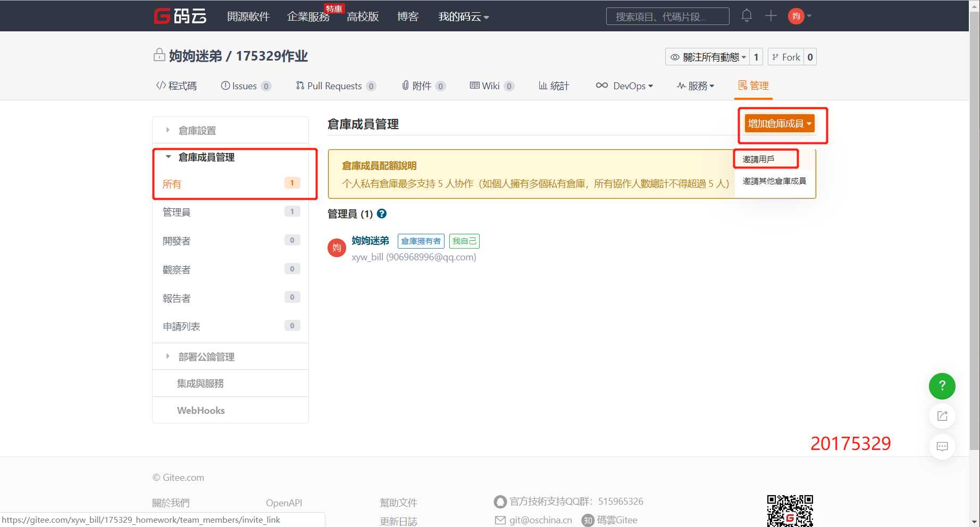Click the 175329作业 repository title link
This screenshot has width=980, height=527.
tap(272, 56)
